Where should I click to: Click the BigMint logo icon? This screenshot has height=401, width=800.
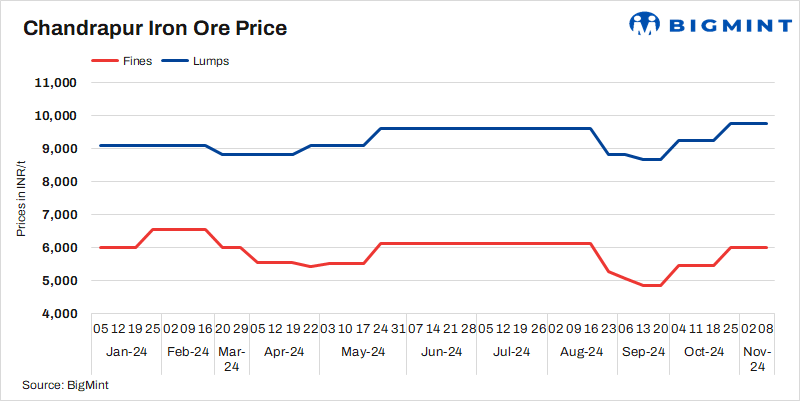(x=646, y=24)
